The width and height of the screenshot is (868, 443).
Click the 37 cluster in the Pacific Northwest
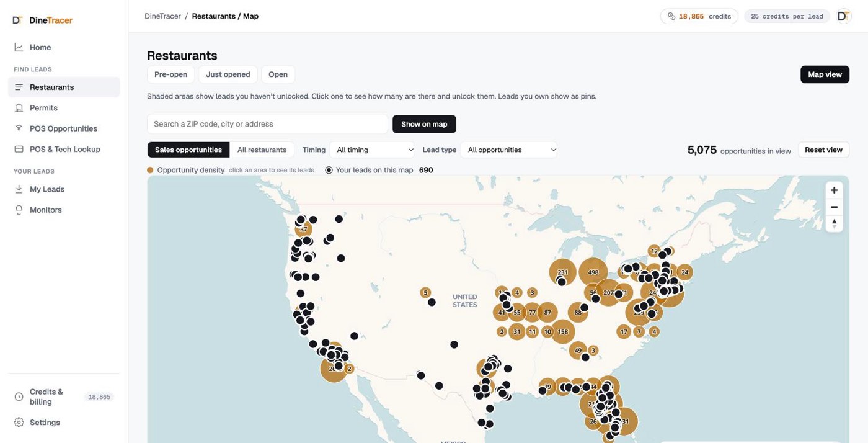(304, 230)
